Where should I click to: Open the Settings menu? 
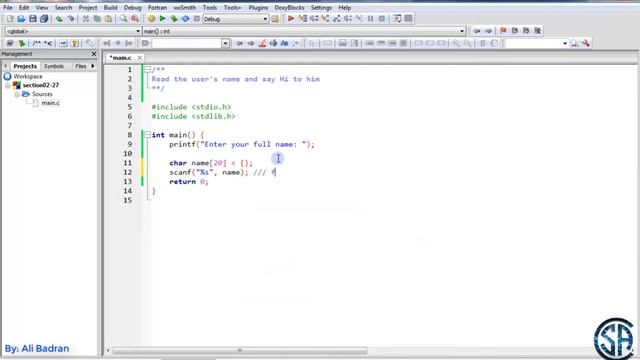[x=321, y=7]
